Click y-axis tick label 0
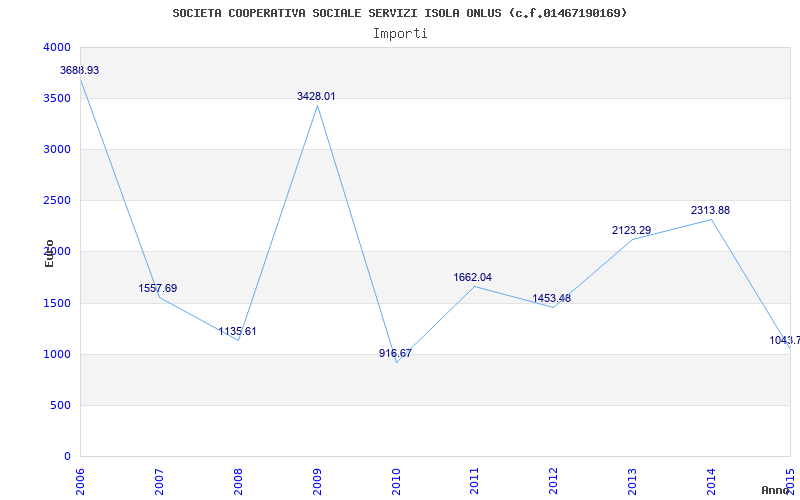 pos(67,456)
